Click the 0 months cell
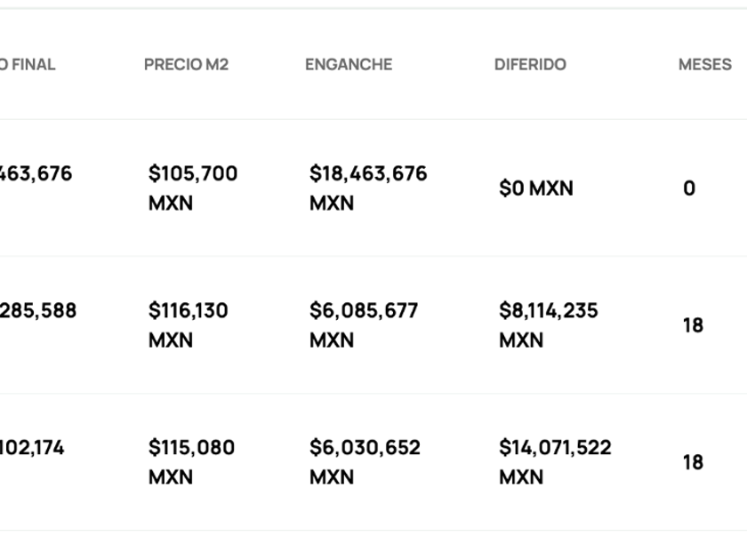 [x=689, y=188]
